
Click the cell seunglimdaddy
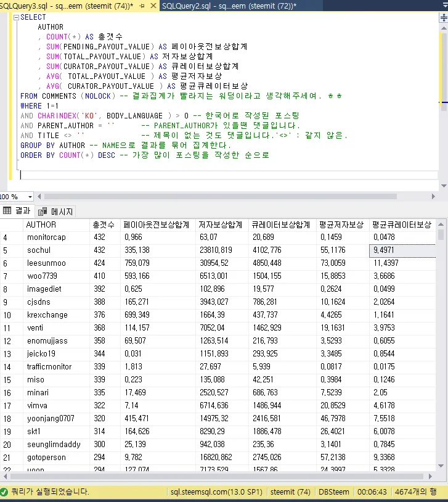point(56,445)
